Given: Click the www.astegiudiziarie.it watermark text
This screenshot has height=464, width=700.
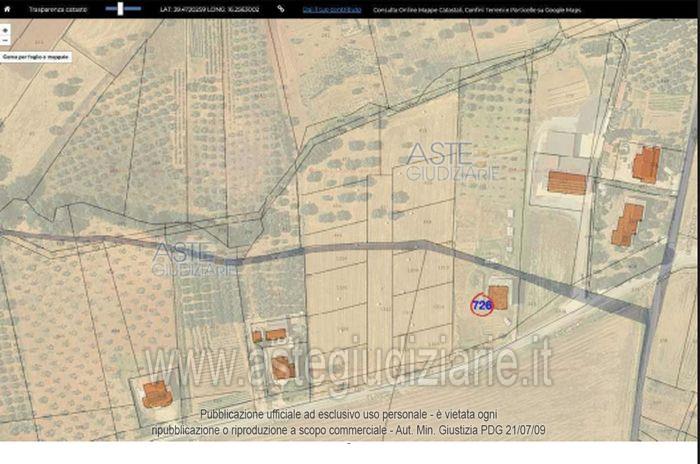Looking at the screenshot, I should click(x=347, y=363).
